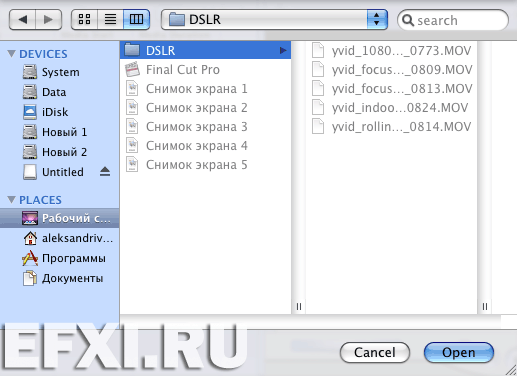
Task: Click the Documents icon beside Документы
Action: 30,278
